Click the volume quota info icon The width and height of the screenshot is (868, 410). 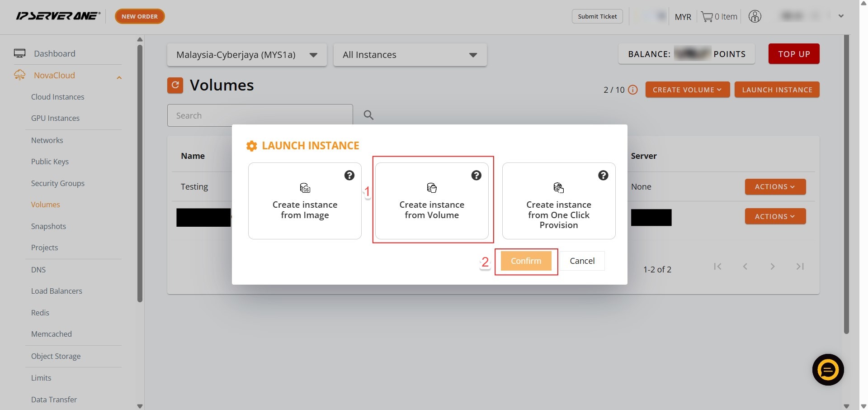(x=633, y=90)
